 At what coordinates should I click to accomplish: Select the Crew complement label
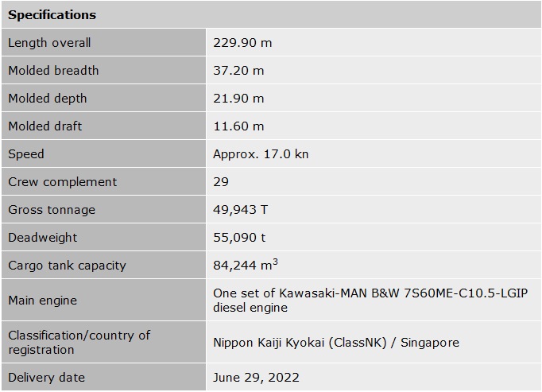pyautogui.click(x=63, y=182)
